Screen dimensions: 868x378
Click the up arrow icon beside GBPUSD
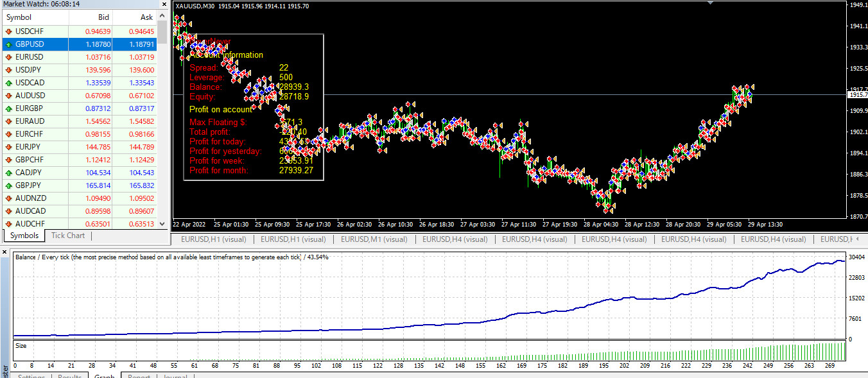(x=9, y=44)
